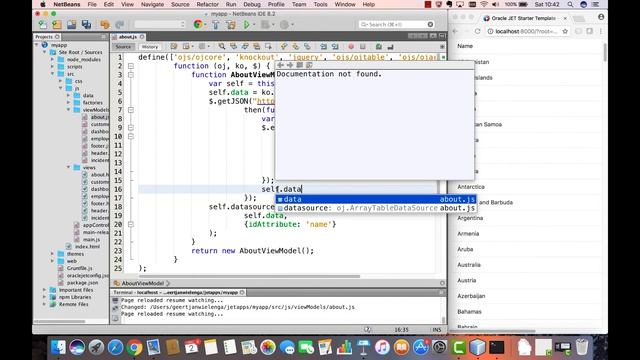Bookmark the page with Chrome's star
Viewport: 640px width, 360px height.
pos(565,31)
